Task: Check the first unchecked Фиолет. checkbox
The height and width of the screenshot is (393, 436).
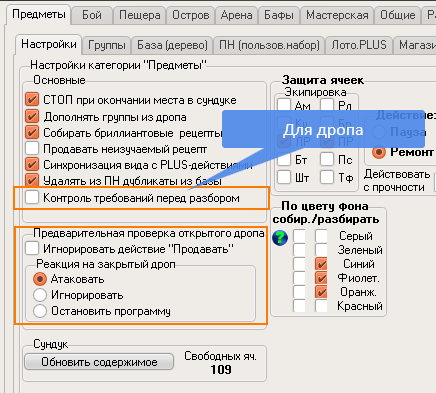Action: pyautogui.click(x=299, y=278)
